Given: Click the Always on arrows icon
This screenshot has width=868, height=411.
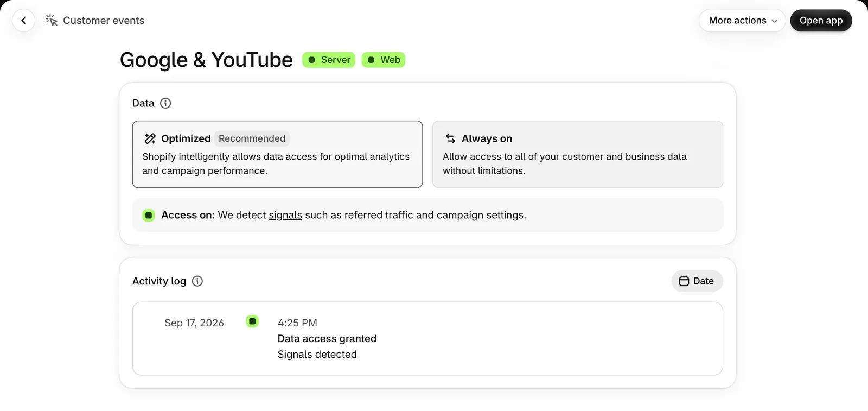Looking at the screenshot, I should click(450, 138).
